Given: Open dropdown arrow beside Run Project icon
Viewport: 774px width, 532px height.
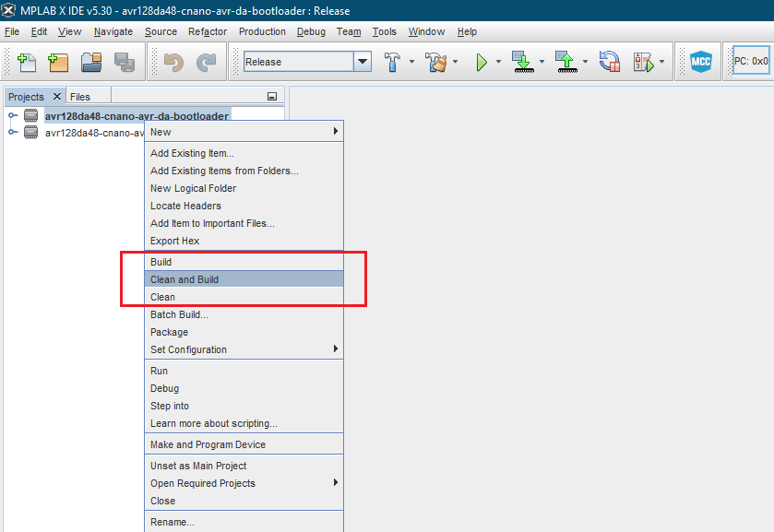Looking at the screenshot, I should (498, 62).
